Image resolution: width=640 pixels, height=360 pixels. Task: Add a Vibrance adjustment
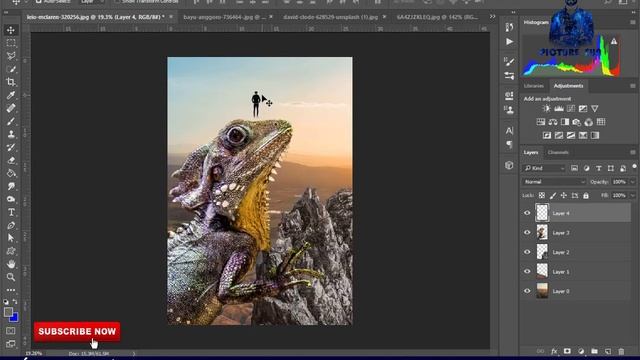point(595,109)
